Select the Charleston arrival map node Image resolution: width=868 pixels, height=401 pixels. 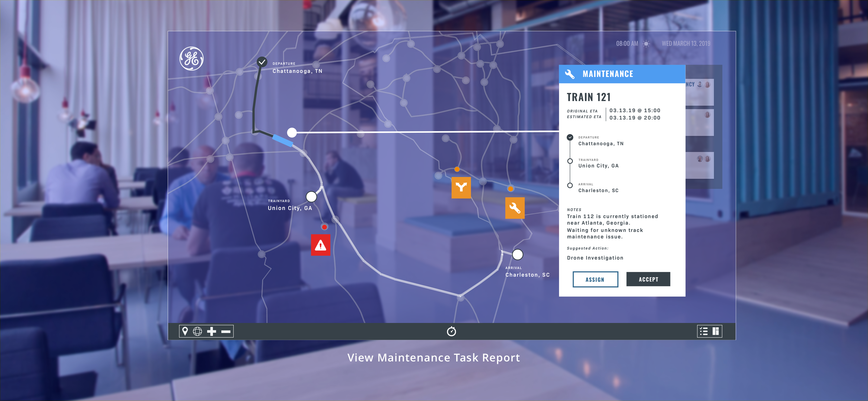click(x=517, y=254)
